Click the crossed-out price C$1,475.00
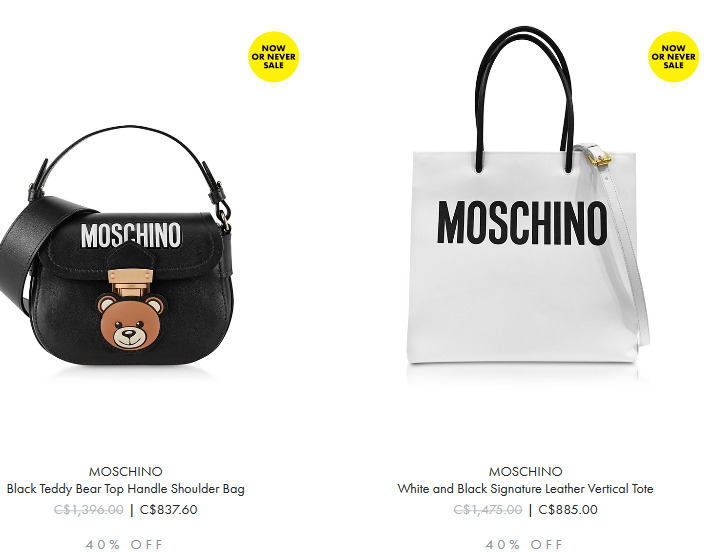 click(x=488, y=510)
